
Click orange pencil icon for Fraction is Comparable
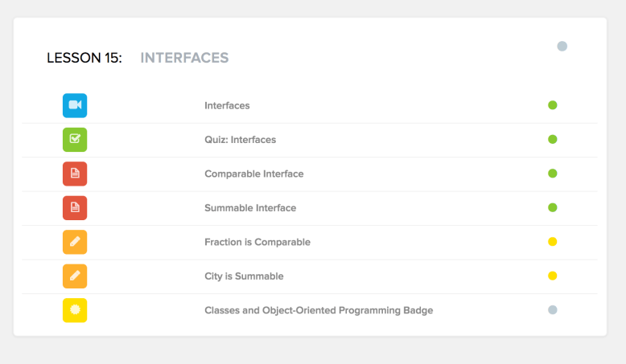click(75, 242)
